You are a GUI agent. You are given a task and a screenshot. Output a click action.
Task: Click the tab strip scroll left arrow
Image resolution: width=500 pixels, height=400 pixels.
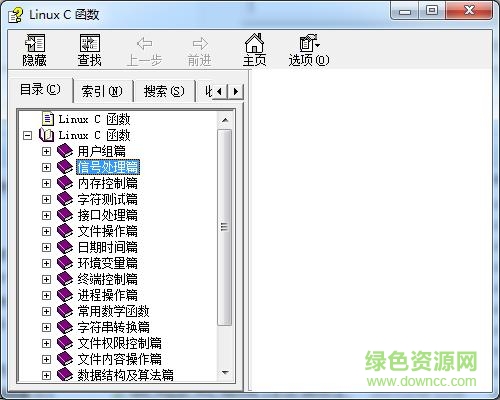(x=219, y=91)
